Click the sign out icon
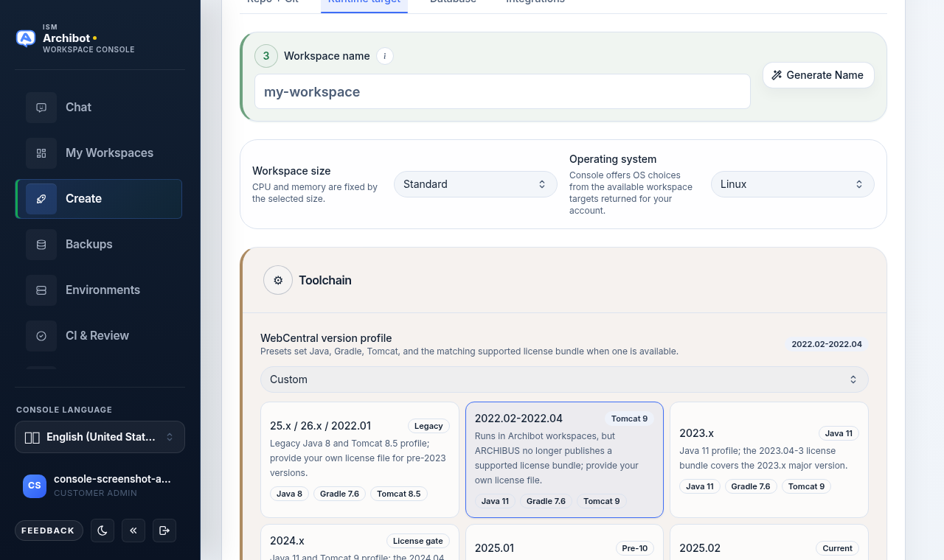The height and width of the screenshot is (560, 944). click(164, 531)
